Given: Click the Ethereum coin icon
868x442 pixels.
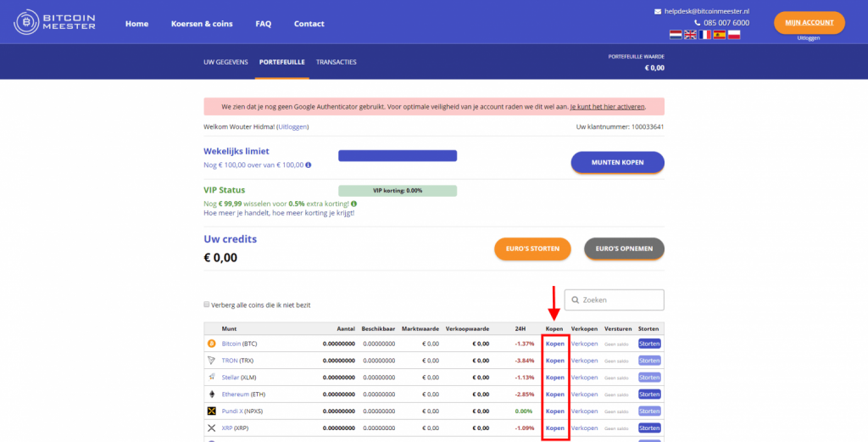Looking at the screenshot, I should tap(211, 394).
